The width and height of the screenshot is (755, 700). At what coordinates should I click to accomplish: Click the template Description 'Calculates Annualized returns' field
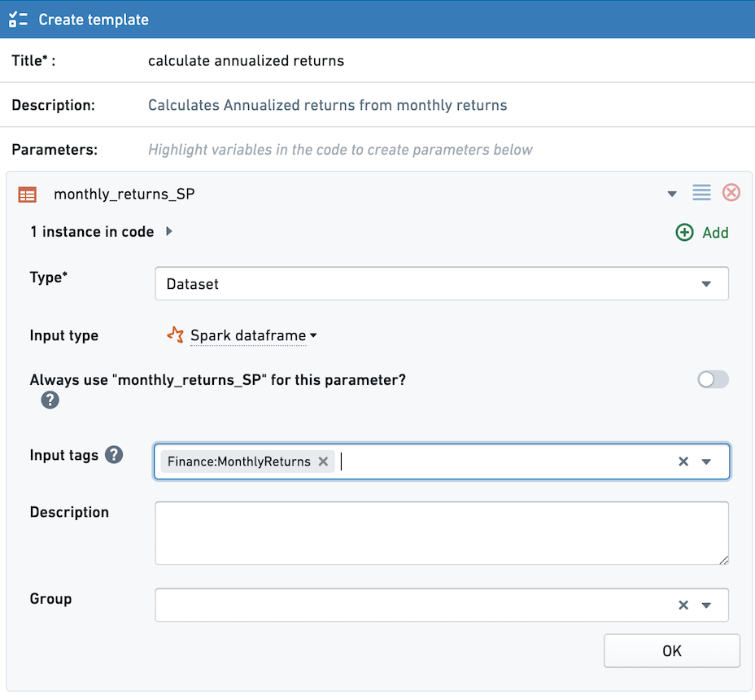point(327,105)
